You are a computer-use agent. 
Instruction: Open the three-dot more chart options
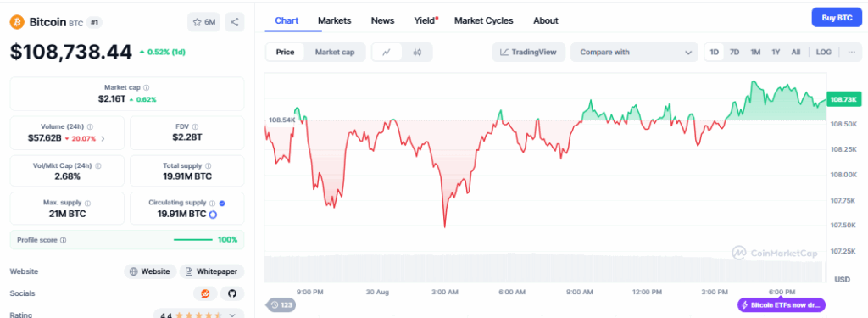(x=851, y=52)
